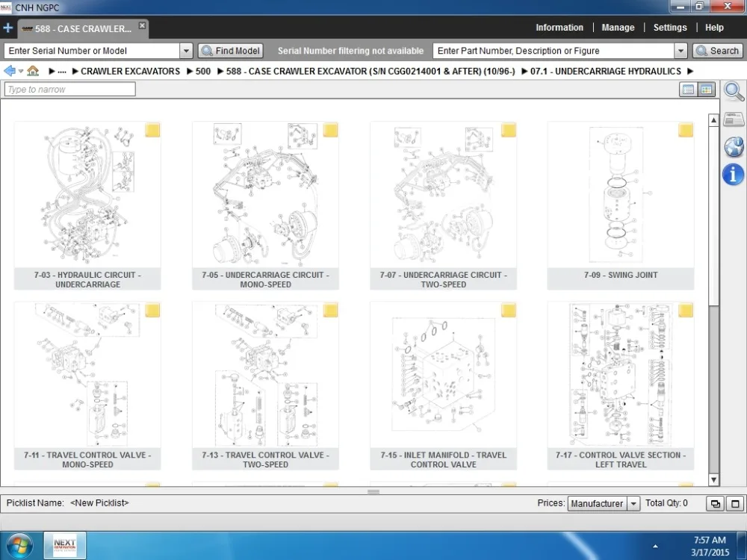The width and height of the screenshot is (747, 560).
Task: Switch to thumbnail grid view
Action: click(x=706, y=90)
